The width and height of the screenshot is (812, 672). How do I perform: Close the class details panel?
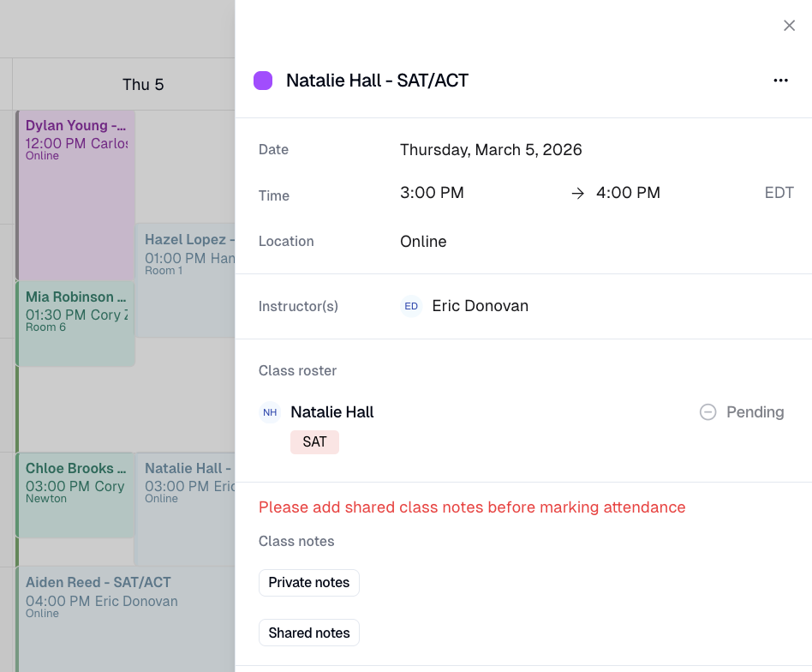click(789, 26)
